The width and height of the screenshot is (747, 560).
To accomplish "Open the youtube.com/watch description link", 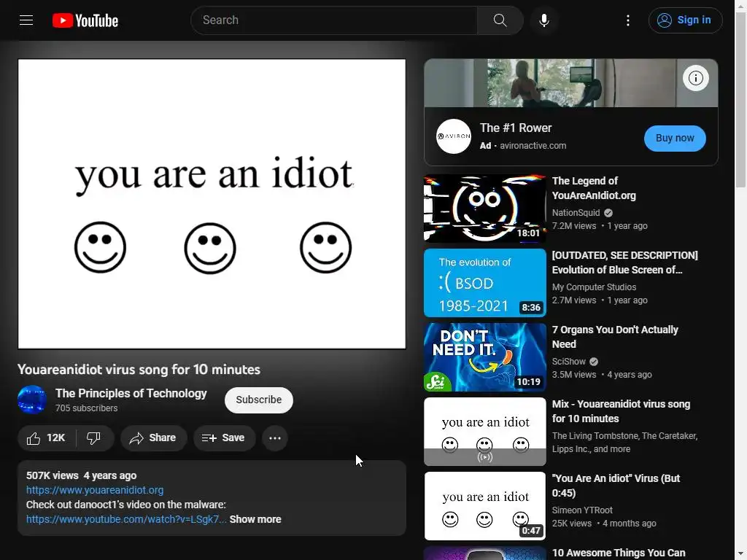I will 126,519.
